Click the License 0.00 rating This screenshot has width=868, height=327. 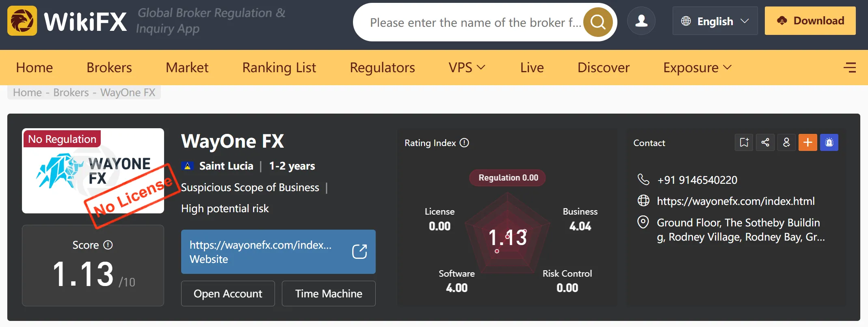coord(439,219)
